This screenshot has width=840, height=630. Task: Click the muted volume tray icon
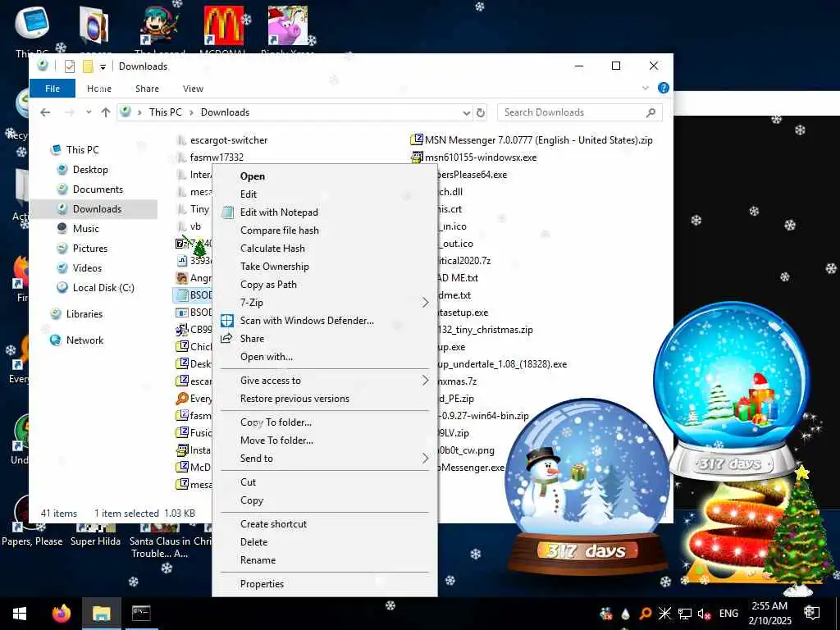click(x=704, y=614)
